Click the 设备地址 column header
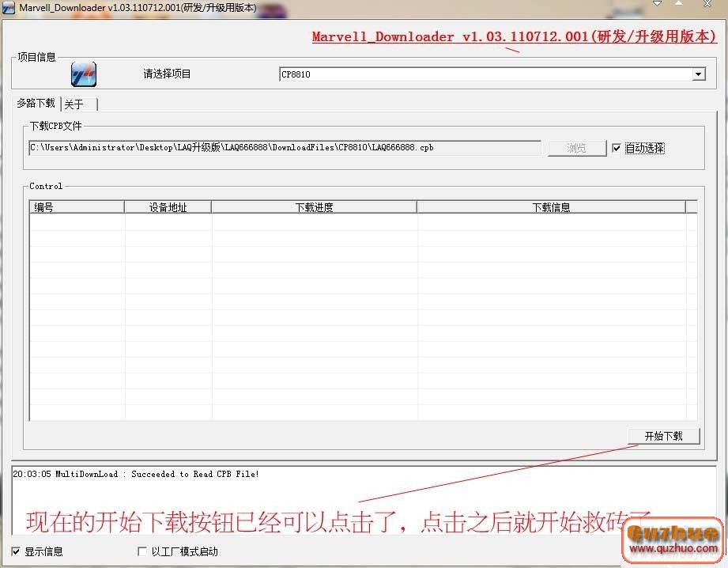 point(168,206)
